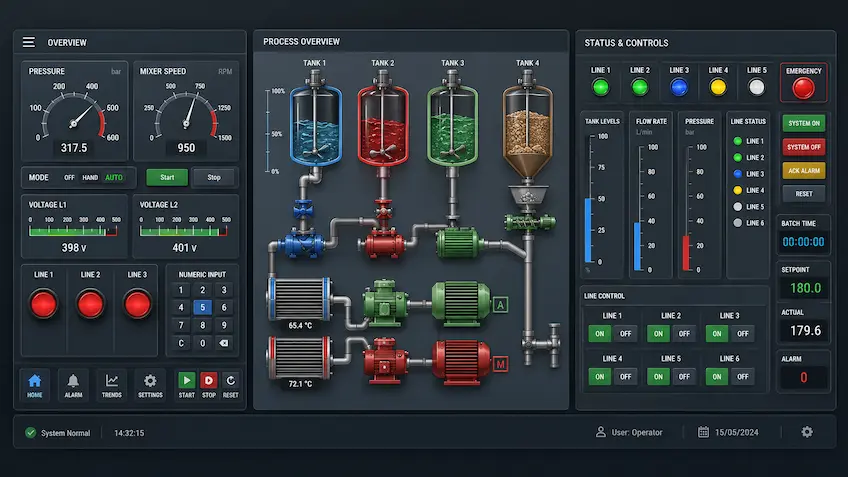This screenshot has height=477, width=848.
Task: Click the gray Stop button beside Start
Action: point(214,177)
